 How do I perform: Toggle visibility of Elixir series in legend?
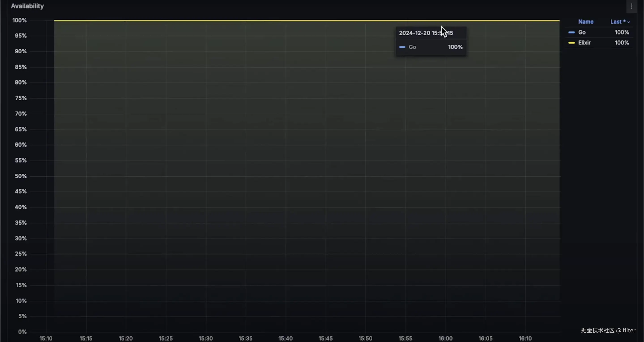(584, 43)
